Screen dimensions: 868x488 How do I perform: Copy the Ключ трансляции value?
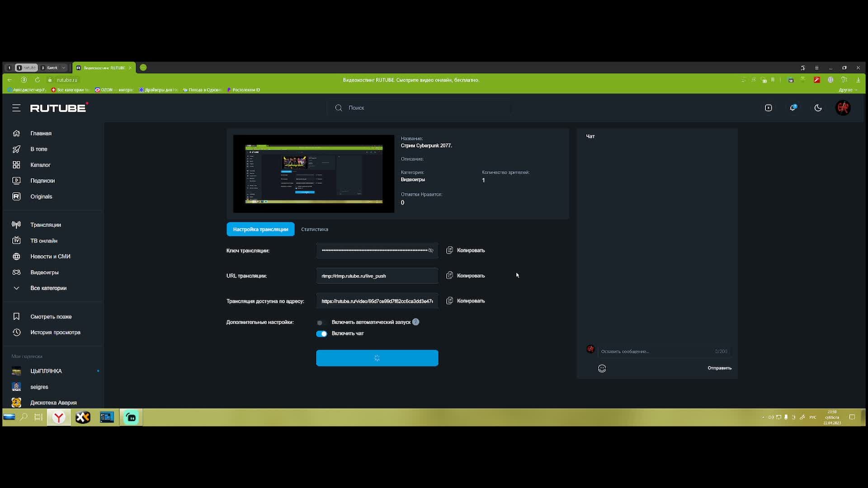click(x=466, y=250)
